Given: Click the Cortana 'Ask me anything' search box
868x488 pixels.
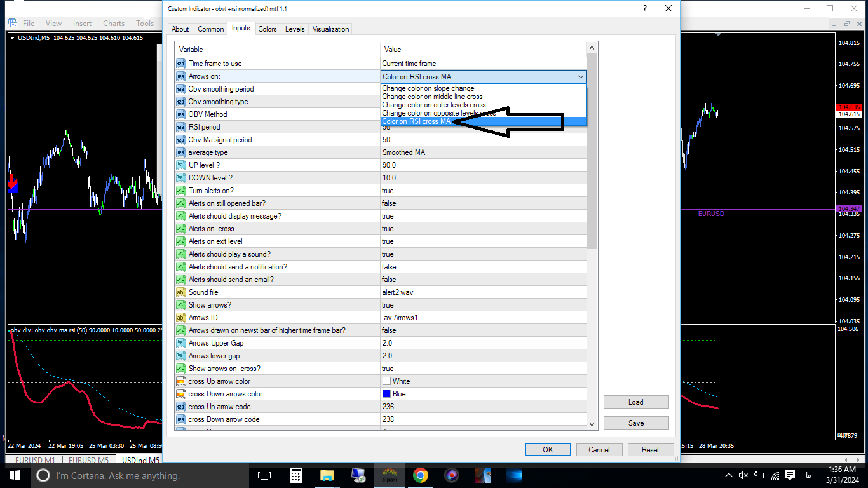Looking at the screenshot, I should click(139, 475).
